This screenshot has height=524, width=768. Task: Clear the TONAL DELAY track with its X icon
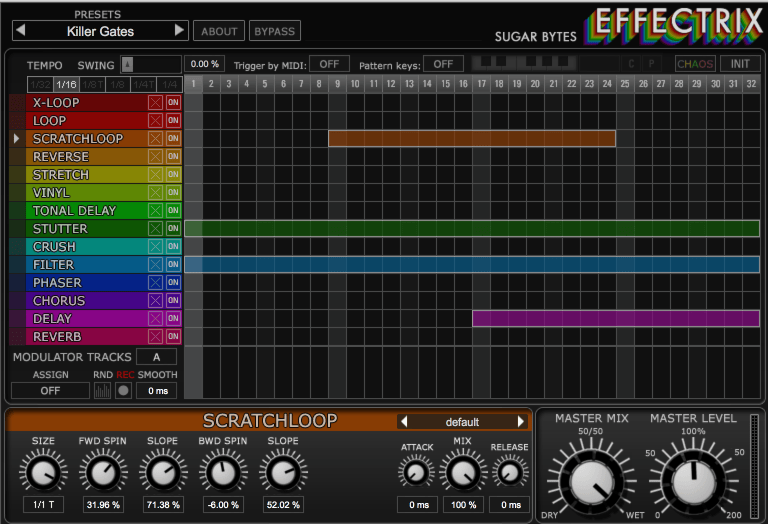(155, 211)
